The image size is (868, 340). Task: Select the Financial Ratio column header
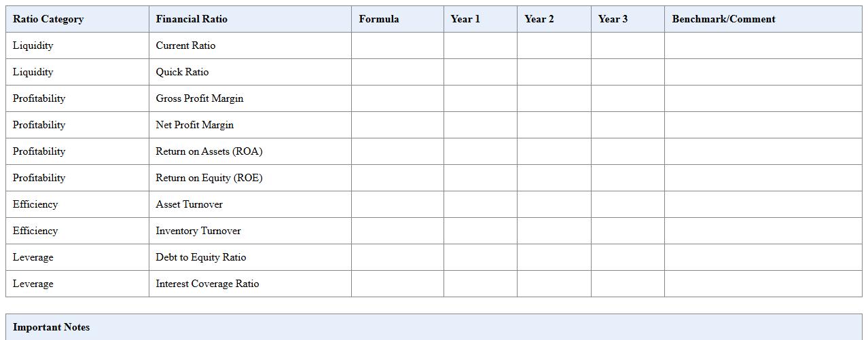(192, 19)
